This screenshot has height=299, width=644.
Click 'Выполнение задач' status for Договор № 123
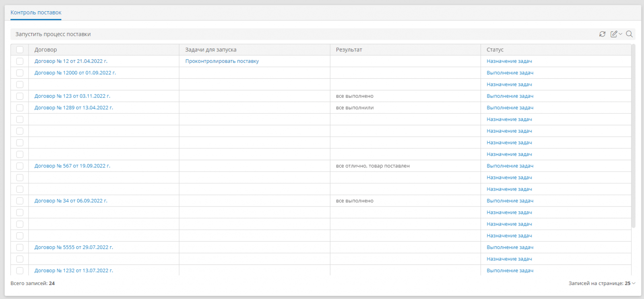[510, 96]
